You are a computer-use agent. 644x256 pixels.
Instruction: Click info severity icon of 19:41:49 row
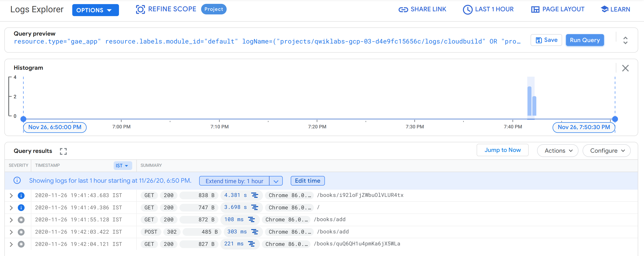click(21, 208)
